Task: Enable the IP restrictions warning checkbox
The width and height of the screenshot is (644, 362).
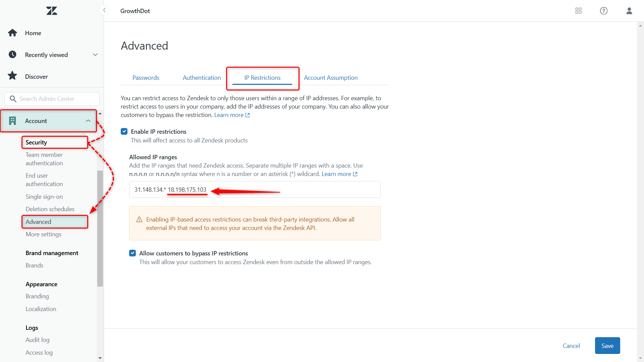Action: click(x=124, y=131)
